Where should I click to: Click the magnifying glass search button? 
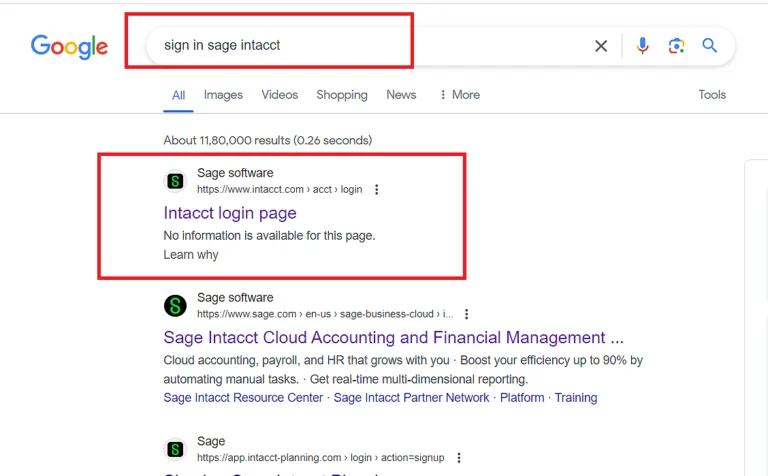click(x=710, y=46)
